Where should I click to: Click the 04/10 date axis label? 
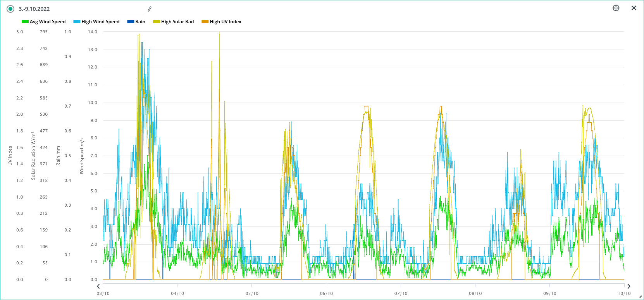(177, 293)
